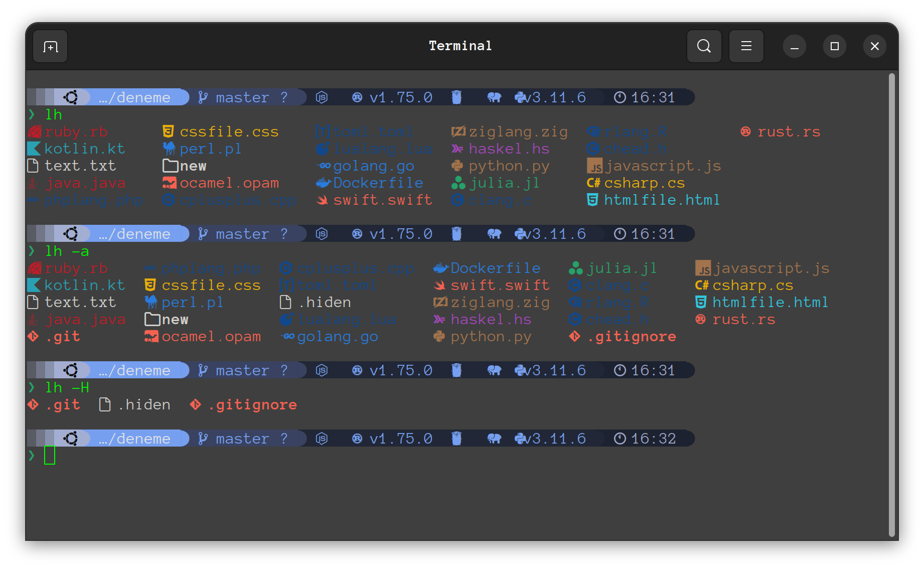Click htmlfile.html in the first listing

coord(662,200)
